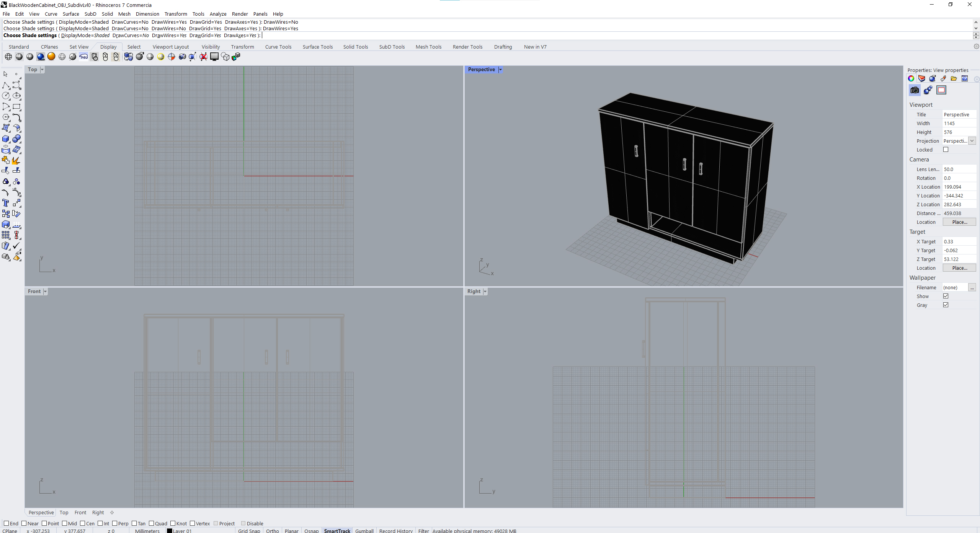Select the orange Rendered viewport sphere icon
The height and width of the screenshot is (533, 980).
(51, 57)
